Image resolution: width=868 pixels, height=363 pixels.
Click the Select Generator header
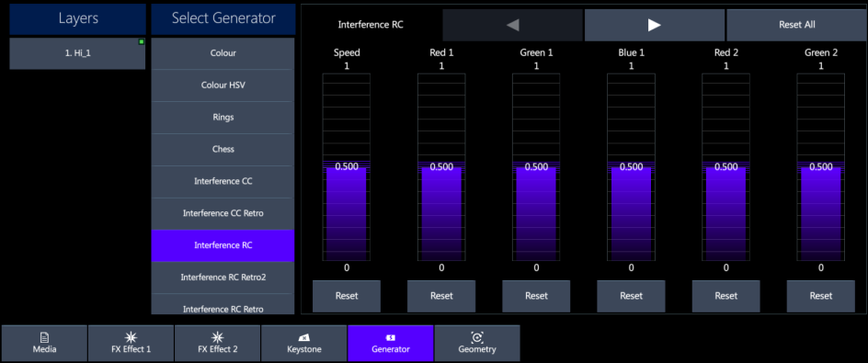click(x=223, y=18)
